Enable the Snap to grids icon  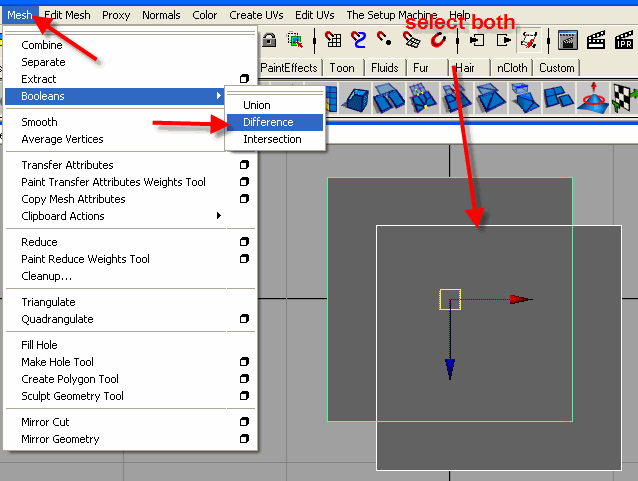pyautogui.click(x=333, y=40)
